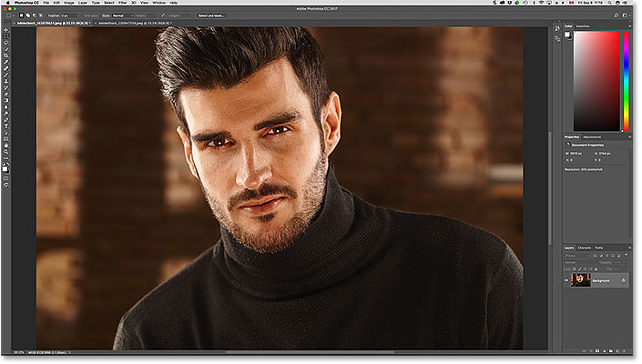Click the Background layer thumbnail
This screenshot has width=642, height=364.
(581, 280)
